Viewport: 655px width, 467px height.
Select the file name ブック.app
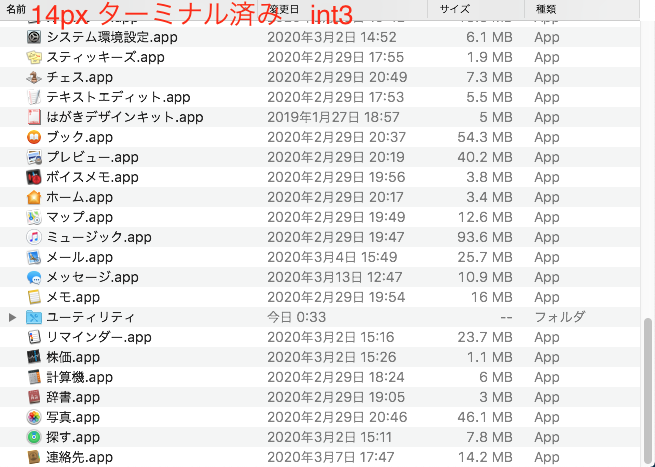79,137
